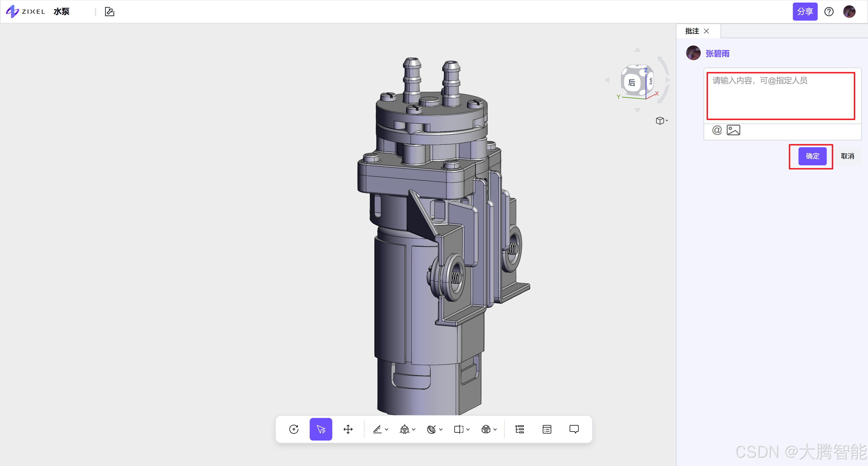Select the pick pointer tool

tap(320, 429)
